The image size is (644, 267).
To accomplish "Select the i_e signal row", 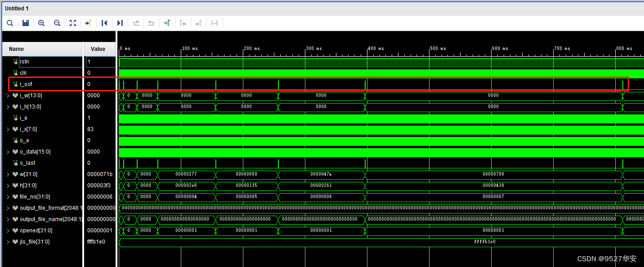I will point(43,118).
